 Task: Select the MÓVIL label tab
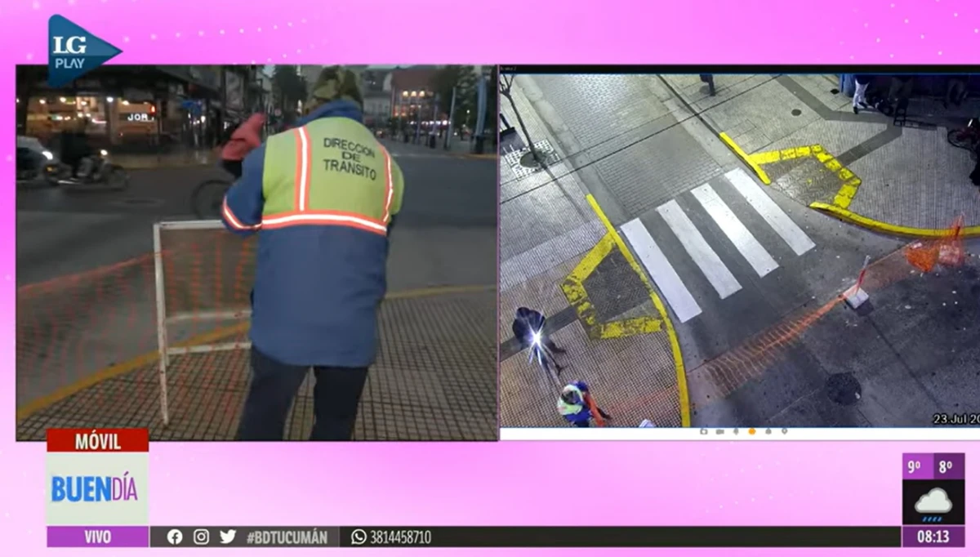(99, 441)
